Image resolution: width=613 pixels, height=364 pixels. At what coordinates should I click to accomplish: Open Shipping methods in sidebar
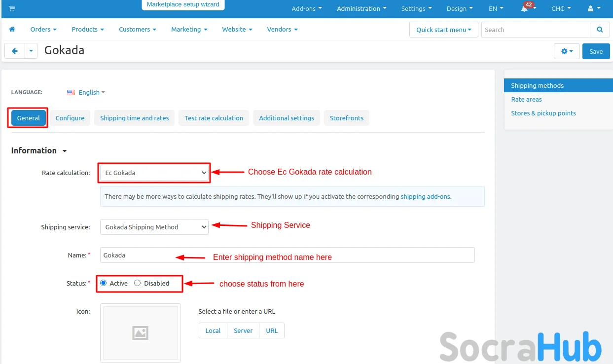point(558,85)
